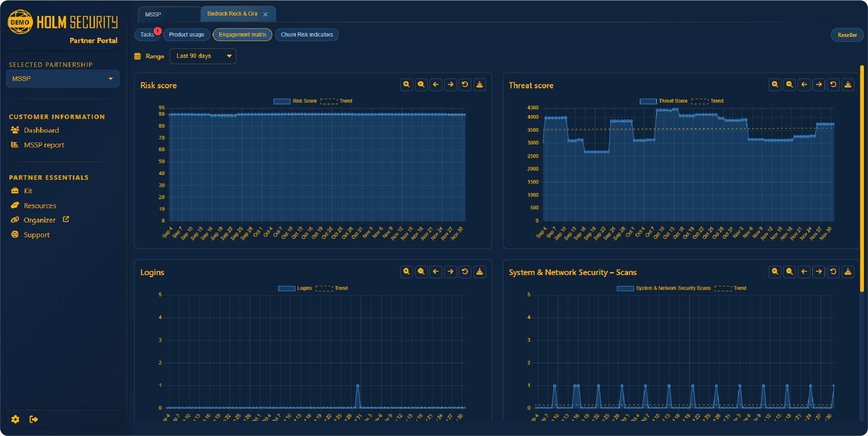The width and height of the screenshot is (868, 436).
Task: Reset the Threat score chart view
Action: pos(833,85)
